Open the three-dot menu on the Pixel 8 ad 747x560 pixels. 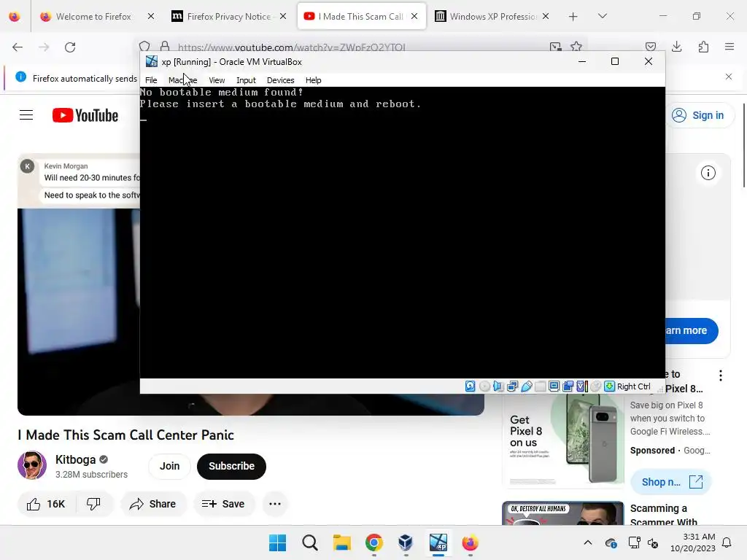721,376
